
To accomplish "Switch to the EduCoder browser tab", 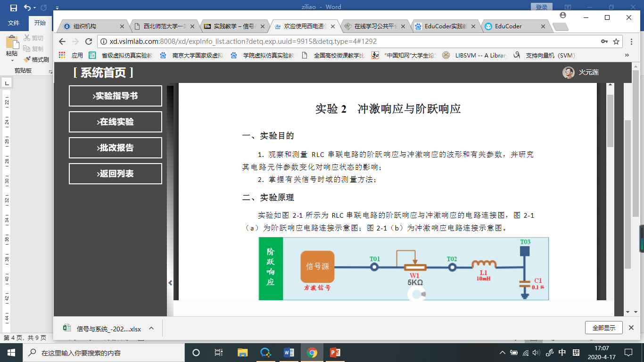I will point(514,26).
